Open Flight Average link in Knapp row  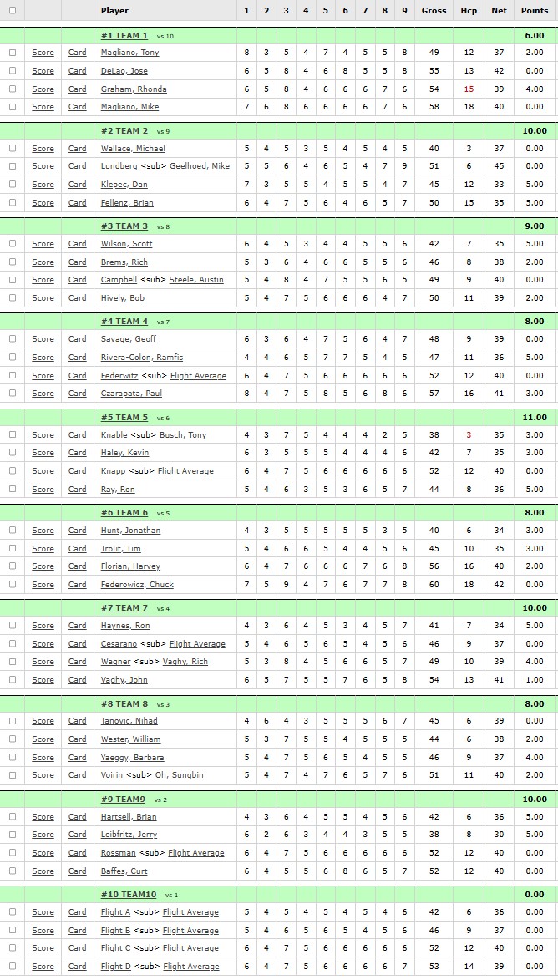[185, 470]
